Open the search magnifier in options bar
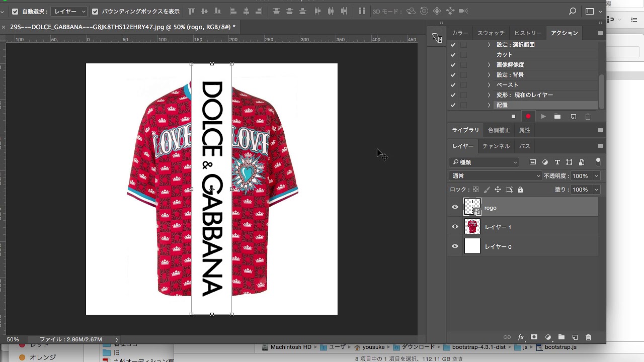Viewport: 644px width, 362px height. (x=572, y=11)
